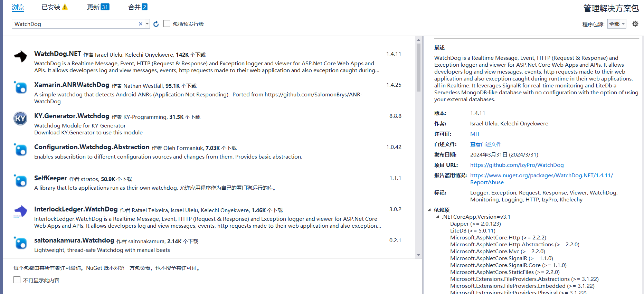Screen dimensions: 644x294
Task: Click the SelfKeeper package icon
Action: point(20,181)
